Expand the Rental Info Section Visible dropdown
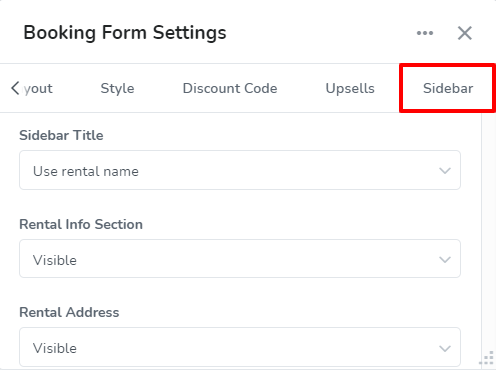Image resolution: width=496 pixels, height=370 pixels. (x=240, y=259)
